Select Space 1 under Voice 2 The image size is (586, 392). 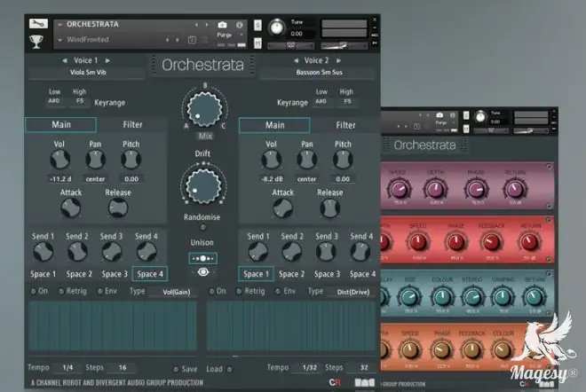pos(256,274)
